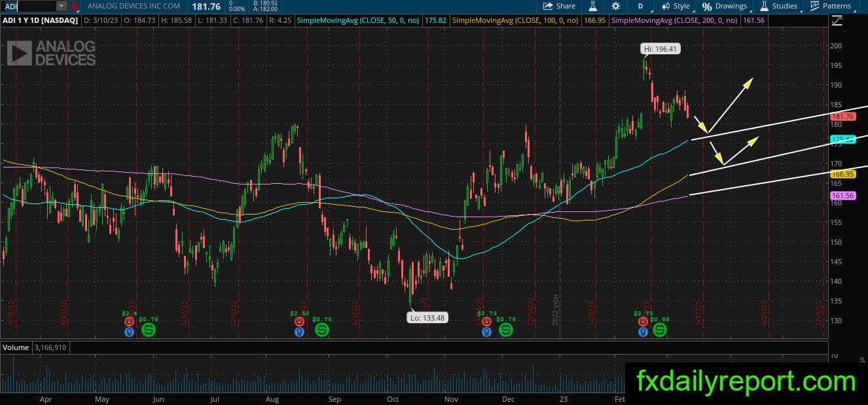This screenshot has height=405, width=868.
Task: Open chart settings gear
Action: [615, 6]
